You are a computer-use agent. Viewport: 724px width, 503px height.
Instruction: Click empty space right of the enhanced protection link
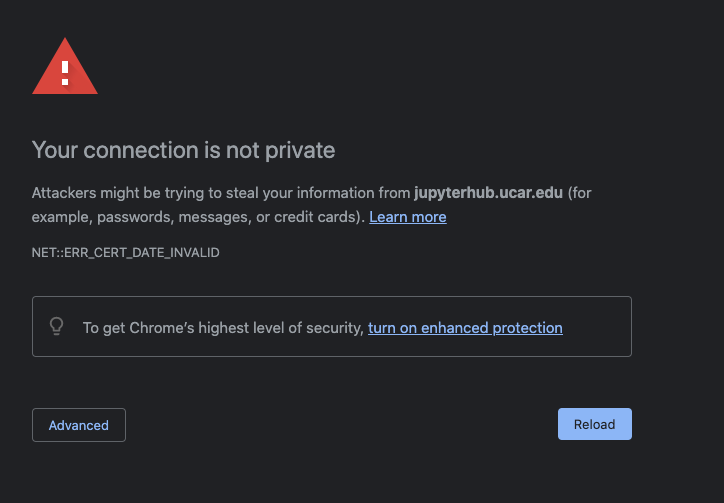tap(597, 327)
